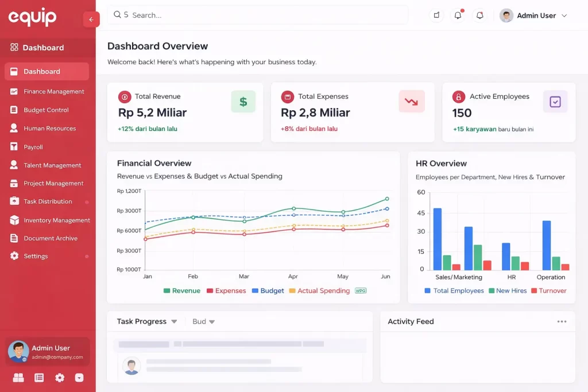Click the dollar sign icon on Total Revenue

tap(243, 102)
